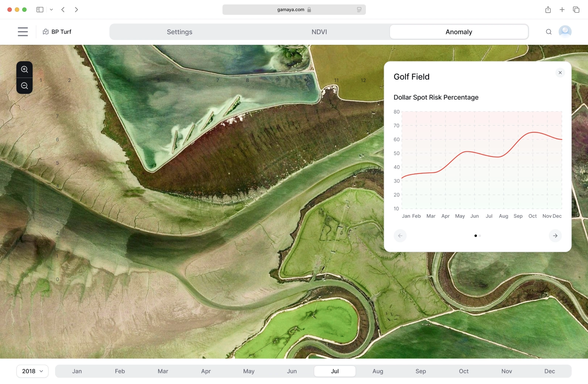This screenshot has height=384, width=588.
Task: Open the user profile avatar
Action: click(565, 32)
